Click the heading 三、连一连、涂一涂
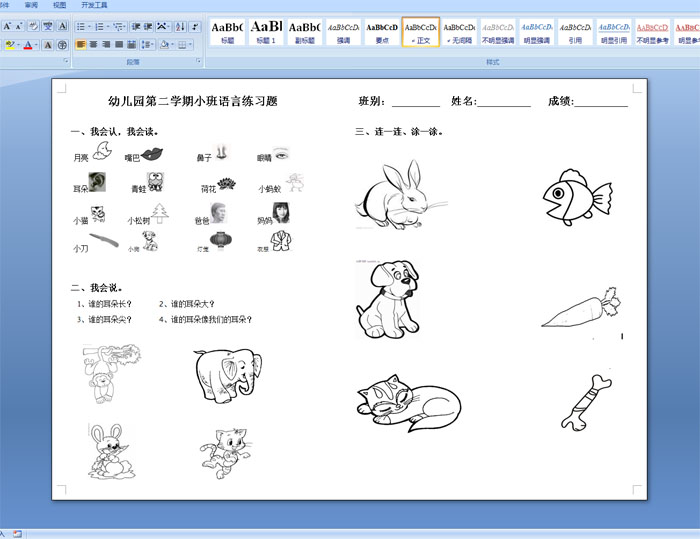The image size is (700, 539). pyautogui.click(x=399, y=132)
